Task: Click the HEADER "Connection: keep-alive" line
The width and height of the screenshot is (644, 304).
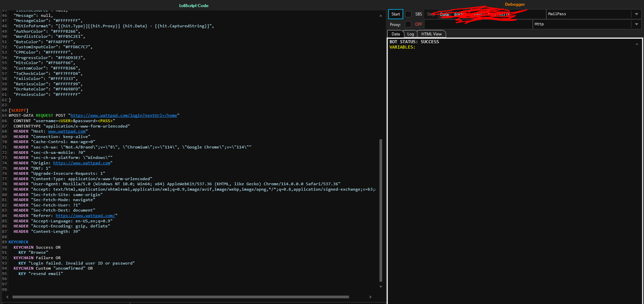Action: (x=52, y=136)
